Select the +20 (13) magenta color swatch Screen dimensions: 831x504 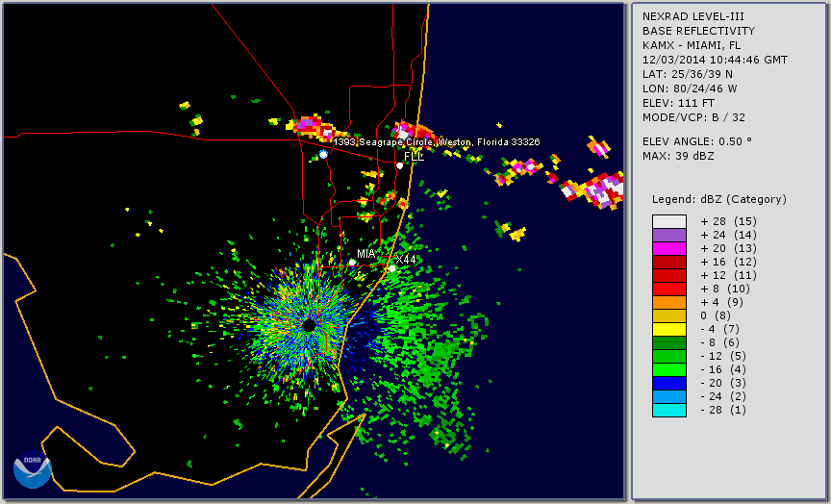pyautogui.click(x=669, y=248)
